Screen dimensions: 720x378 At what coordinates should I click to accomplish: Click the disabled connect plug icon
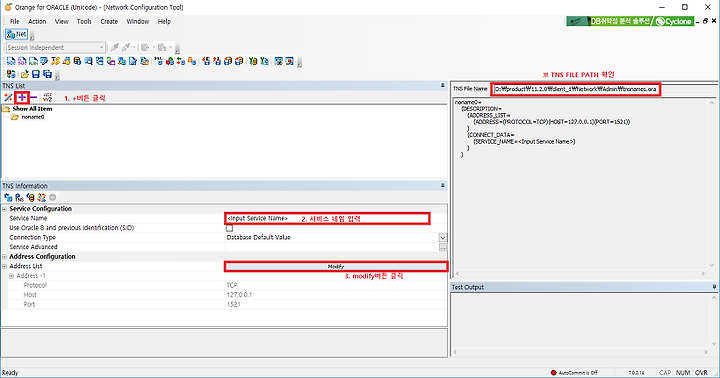[x=115, y=47]
